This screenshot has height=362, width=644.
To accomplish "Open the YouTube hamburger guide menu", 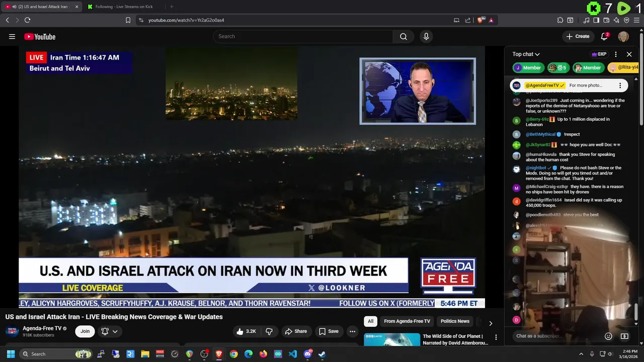I will [x=12, y=36].
